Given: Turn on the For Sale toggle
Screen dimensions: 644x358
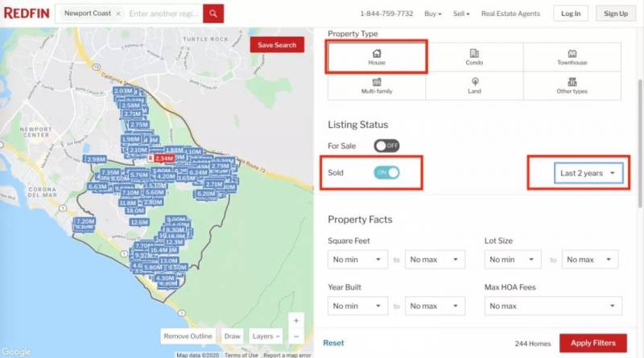Looking at the screenshot, I should pyautogui.click(x=386, y=146).
